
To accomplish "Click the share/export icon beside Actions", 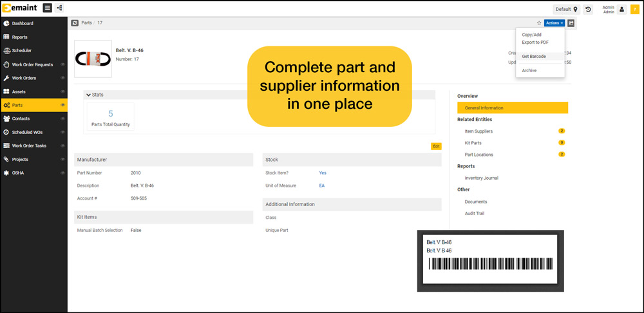I will (x=571, y=23).
